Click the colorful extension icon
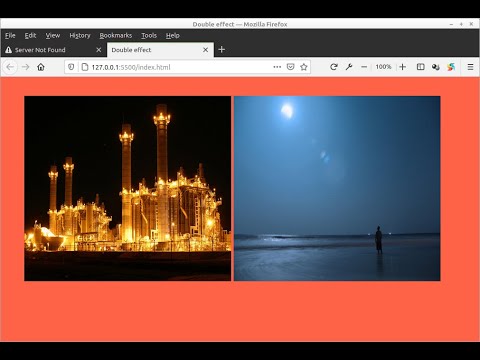This screenshot has height=360, width=480. tap(451, 67)
